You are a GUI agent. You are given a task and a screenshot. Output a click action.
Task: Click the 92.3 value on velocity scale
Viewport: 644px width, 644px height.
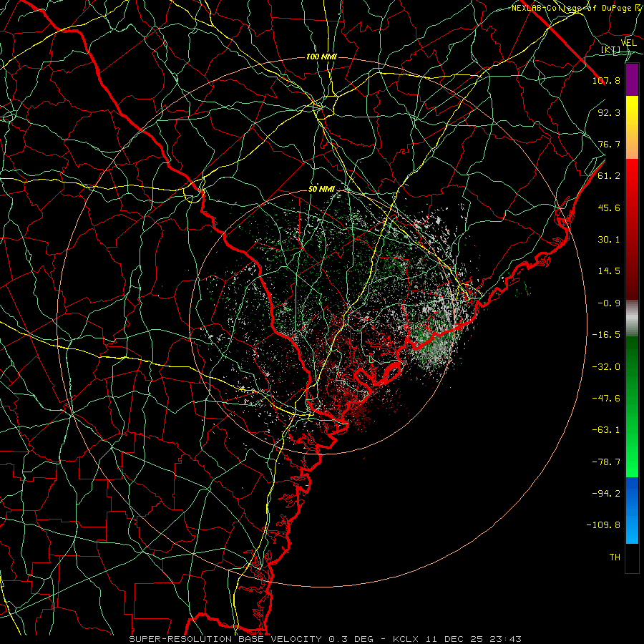coord(609,112)
